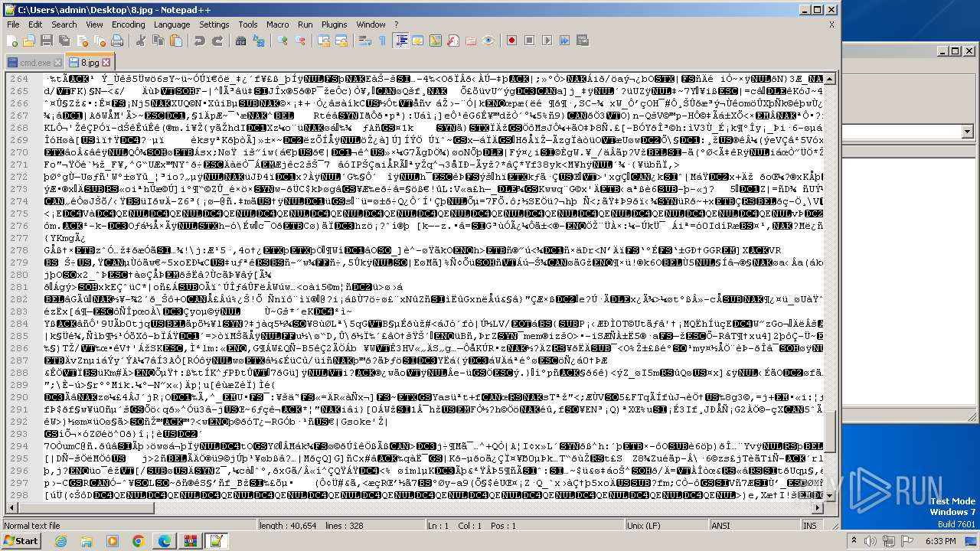The height and width of the screenshot is (551, 980).
Task: Click horizontal scrollbar right arrow
Action: (x=819, y=508)
